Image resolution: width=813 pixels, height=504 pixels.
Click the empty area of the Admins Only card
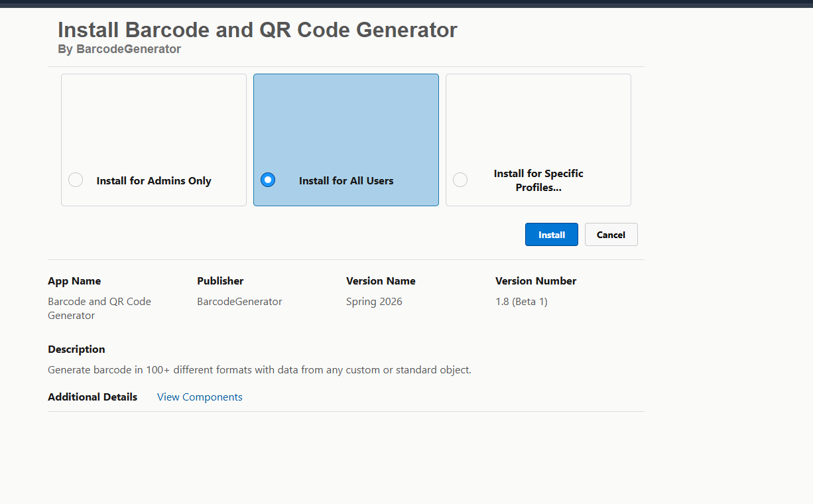click(x=154, y=119)
